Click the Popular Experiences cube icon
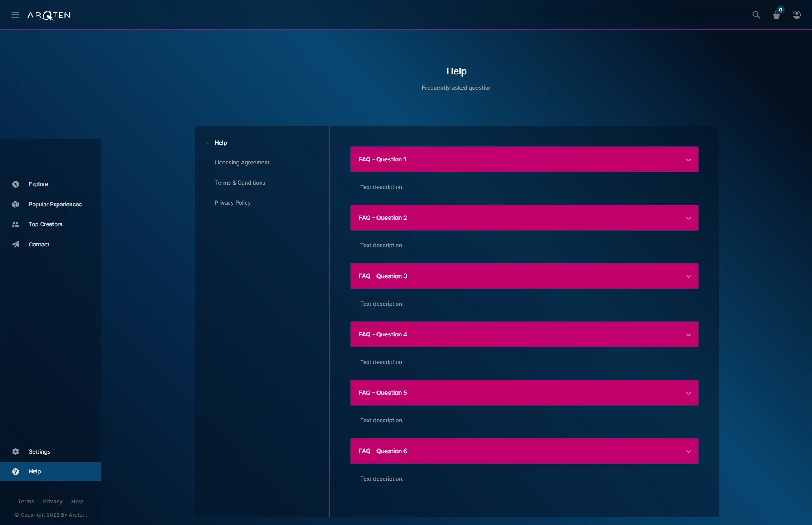Image resolution: width=812 pixels, height=525 pixels. pyautogui.click(x=16, y=204)
